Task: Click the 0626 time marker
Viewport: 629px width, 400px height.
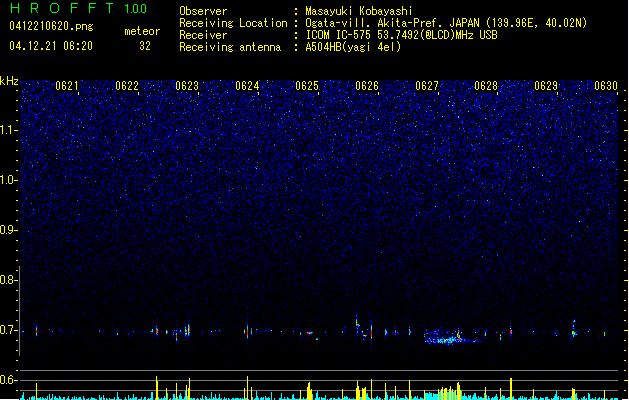Action: point(367,86)
